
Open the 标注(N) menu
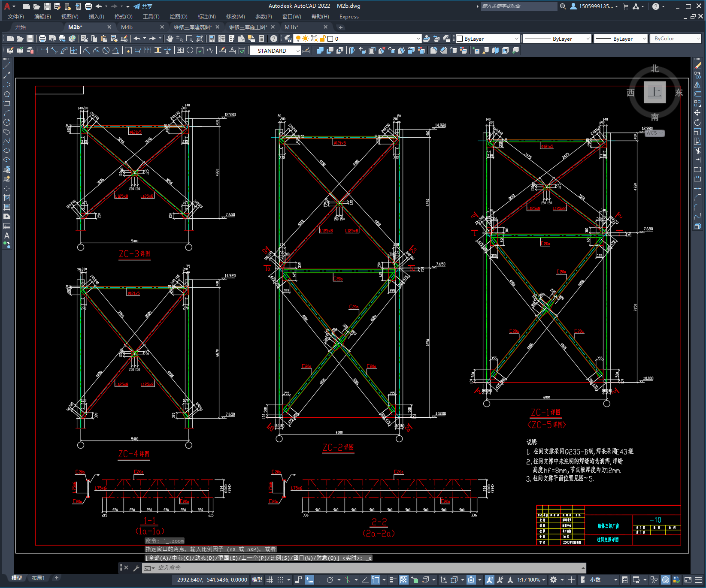pyautogui.click(x=206, y=17)
